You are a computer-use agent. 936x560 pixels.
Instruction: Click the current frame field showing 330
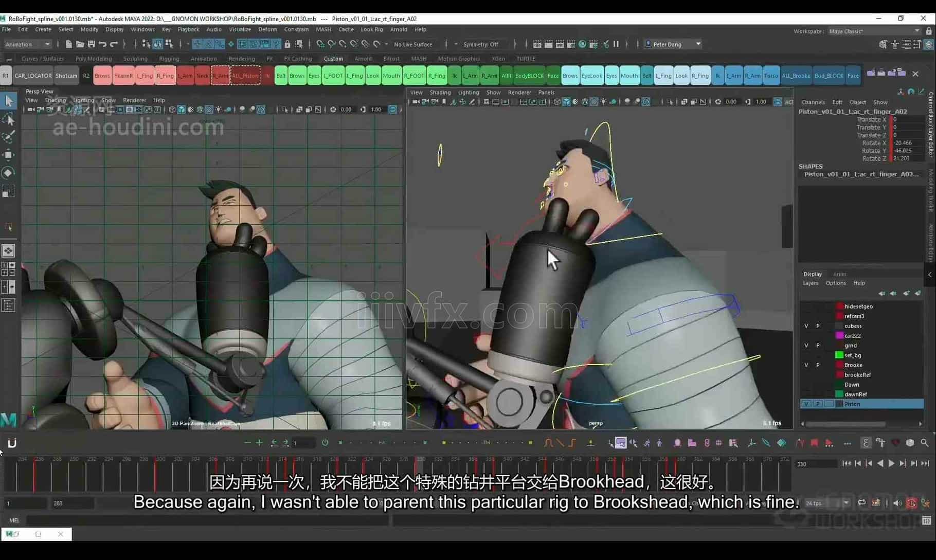(816, 464)
